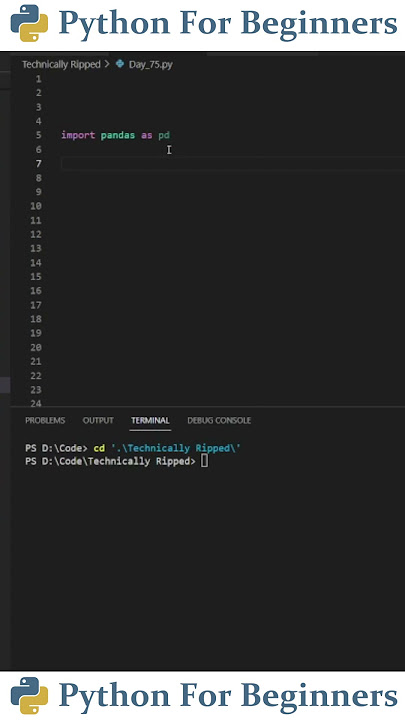The height and width of the screenshot is (720, 405).
Task: Open the PROBLEMS panel tab
Action: (45, 420)
